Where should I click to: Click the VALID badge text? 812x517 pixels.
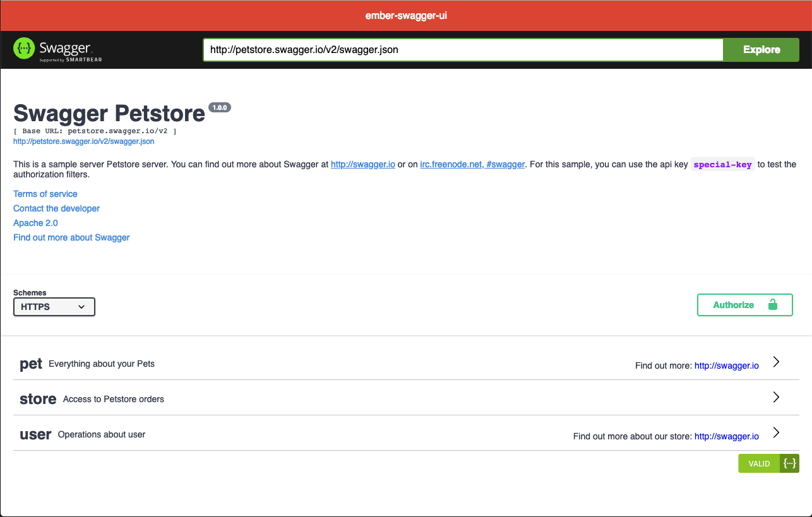click(760, 464)
